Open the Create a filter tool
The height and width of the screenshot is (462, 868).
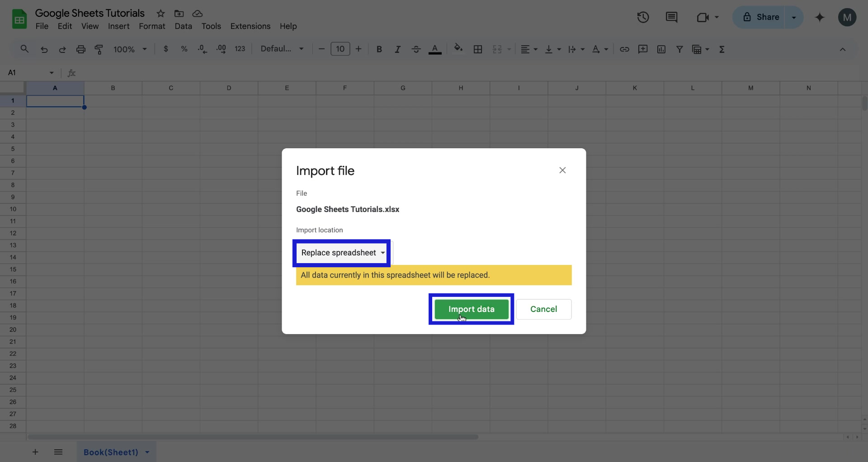pyautogui.click(x=680, y=49)
